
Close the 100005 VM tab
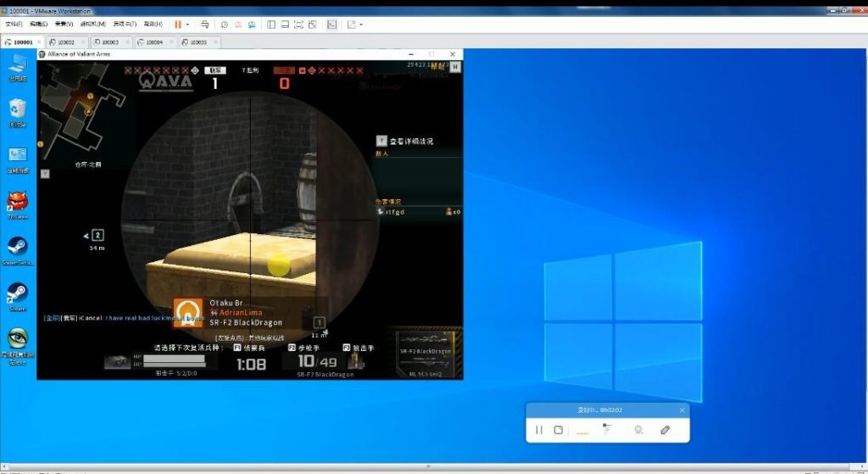point(216,42)
